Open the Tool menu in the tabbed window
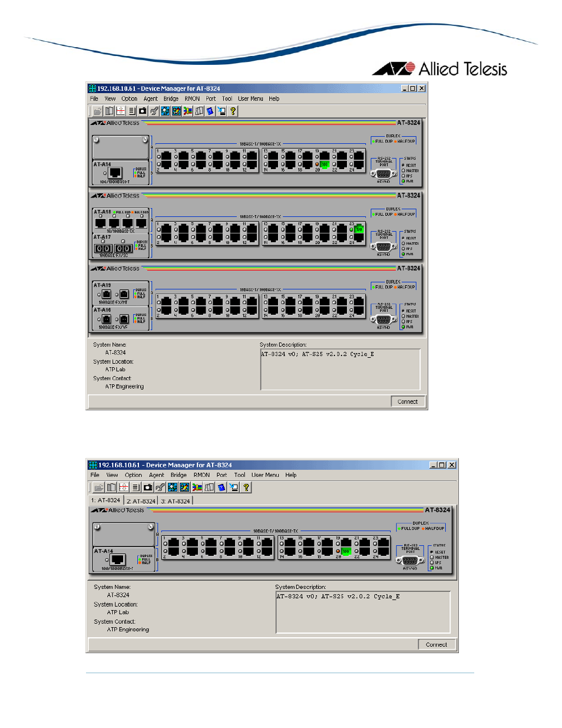562x728 pixels. [x=240, y=475]
